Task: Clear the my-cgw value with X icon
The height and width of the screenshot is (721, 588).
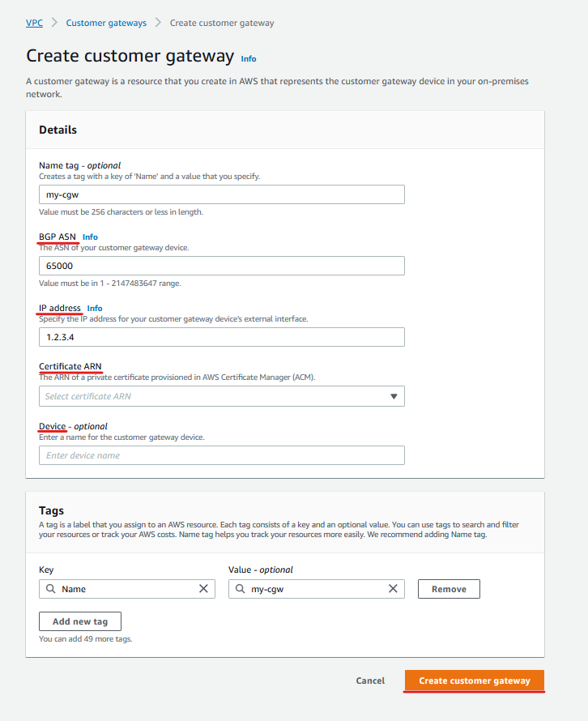Action: point(393,589)
